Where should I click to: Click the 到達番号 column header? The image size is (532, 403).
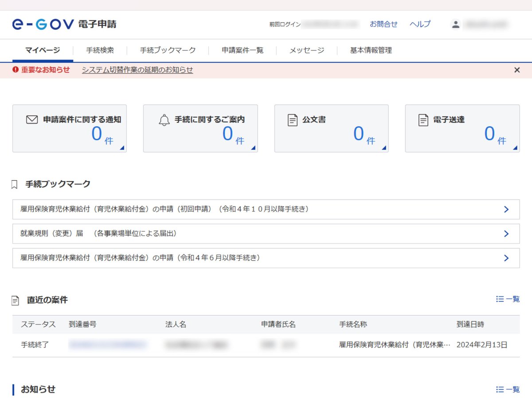(82, 324)
